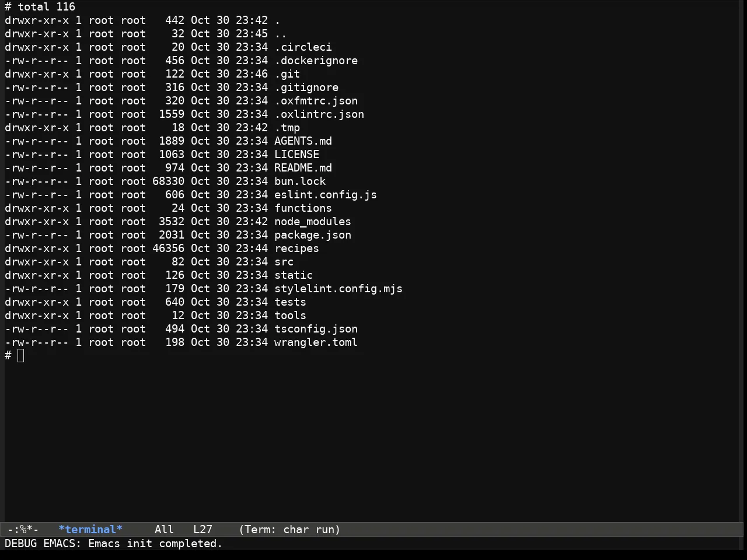
Task: Click the eslint.config.js file name
Action: pos(326,195)
